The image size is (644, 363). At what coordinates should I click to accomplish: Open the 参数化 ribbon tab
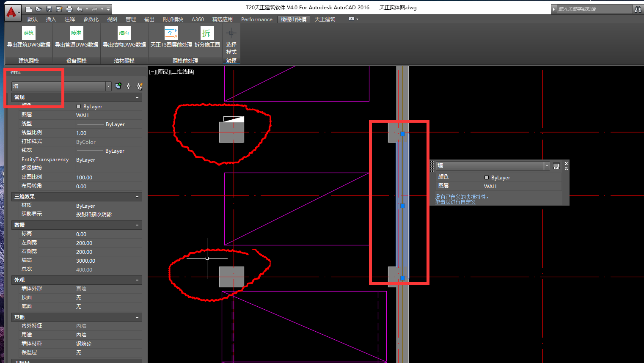(x=91, y=19)
